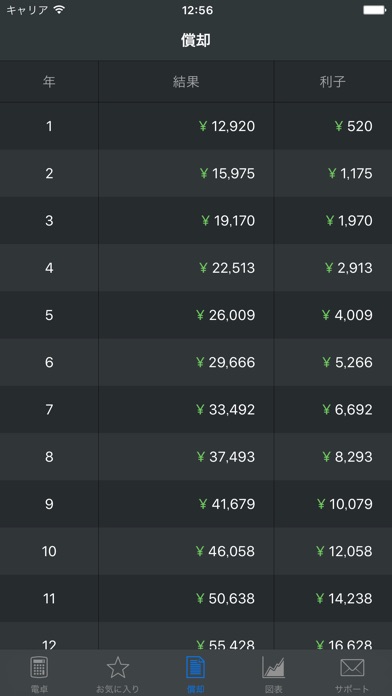This screenshot has width=392, height=696.
Task: Select interest ¥2,913 in year 4
Action: (348, 268)
